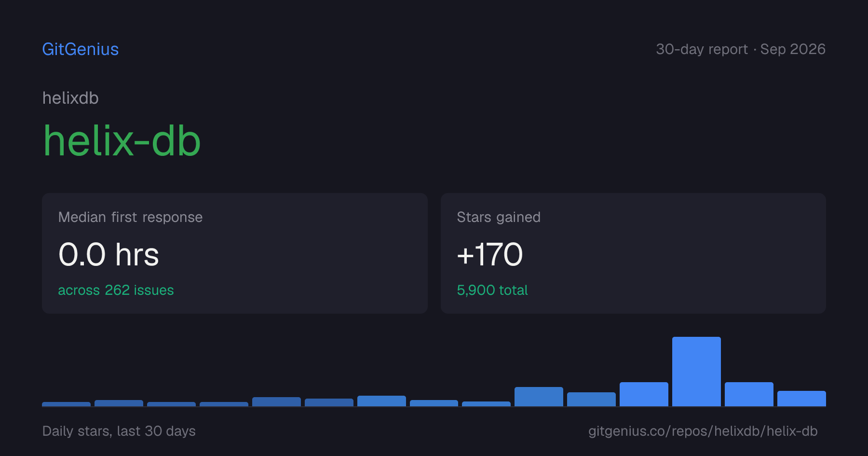Click the 0.0 hrs value
Viewport: 868px width, 456px height.
coord(108,254)
